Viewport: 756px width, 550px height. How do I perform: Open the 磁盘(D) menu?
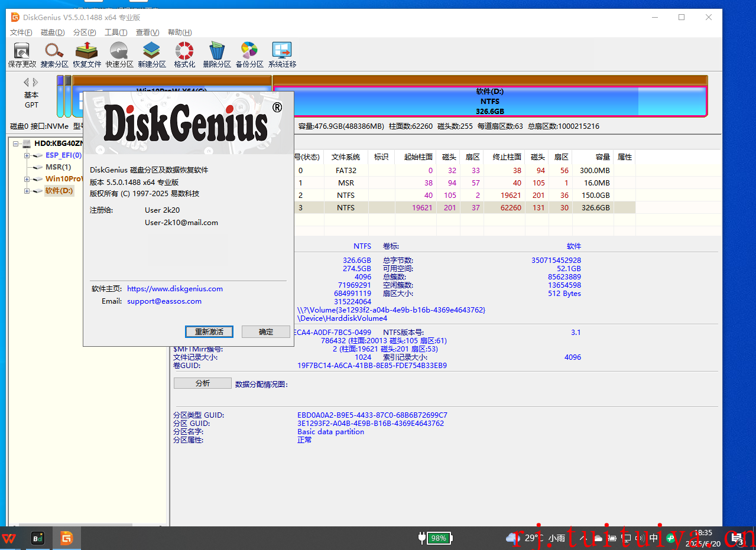(53, 32)
